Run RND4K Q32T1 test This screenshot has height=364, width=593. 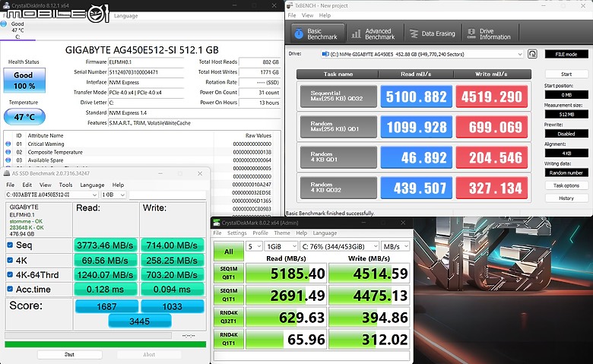(229, 317)
